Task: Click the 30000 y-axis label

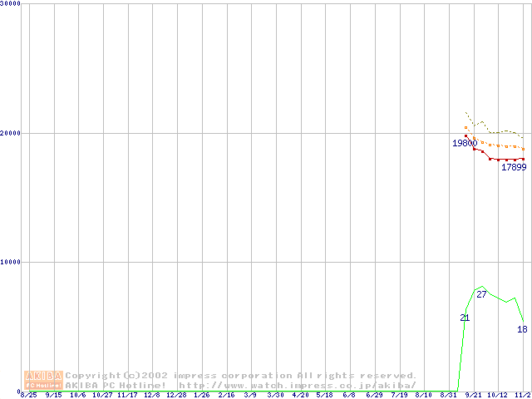Action: click(12, 4)
